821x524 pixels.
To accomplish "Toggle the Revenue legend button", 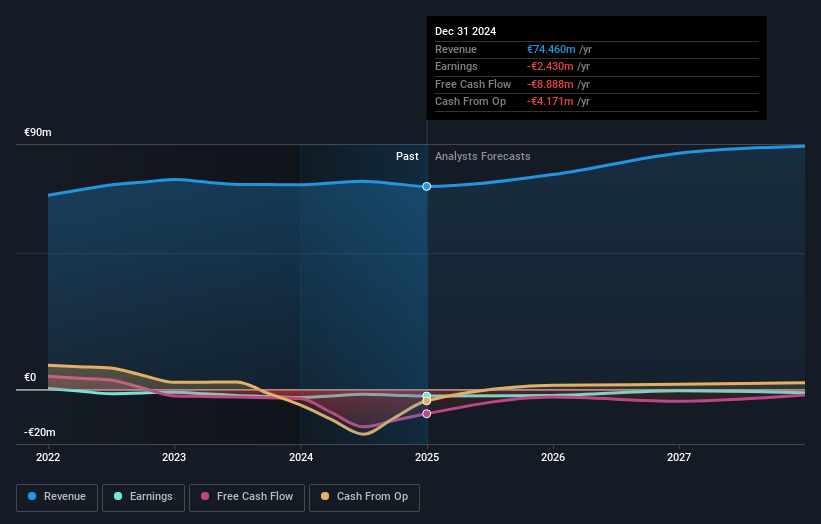I will point(57,497).
